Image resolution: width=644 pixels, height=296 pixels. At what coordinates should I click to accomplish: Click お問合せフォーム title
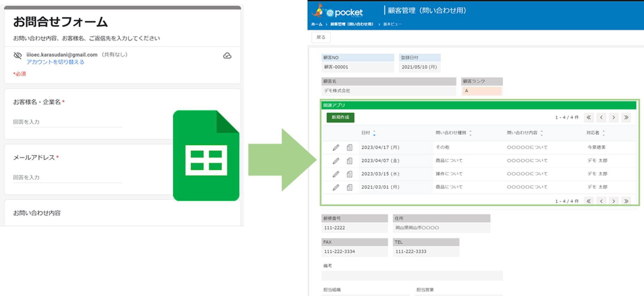61,22
